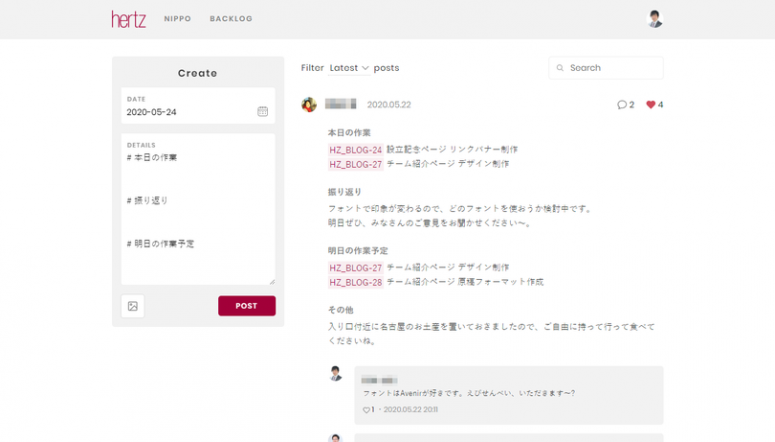Click the image attachment icon
Image resolution: width=775 pixels, height=442 pixels.
[x=133, y=306]
